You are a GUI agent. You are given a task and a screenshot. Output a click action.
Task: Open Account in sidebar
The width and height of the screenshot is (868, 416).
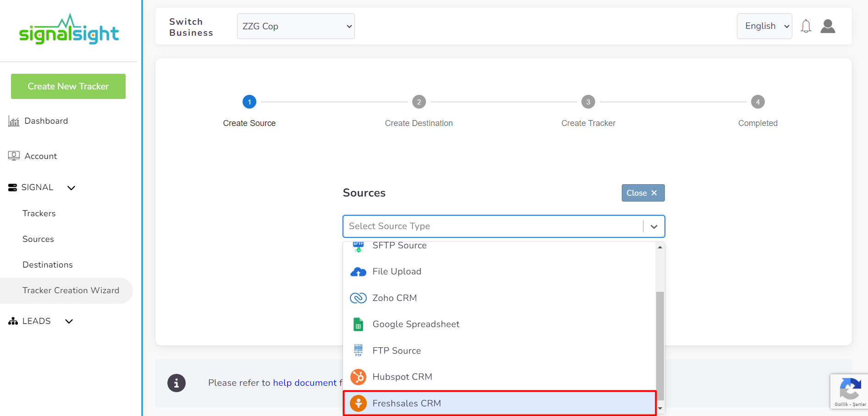coord(41,156)
